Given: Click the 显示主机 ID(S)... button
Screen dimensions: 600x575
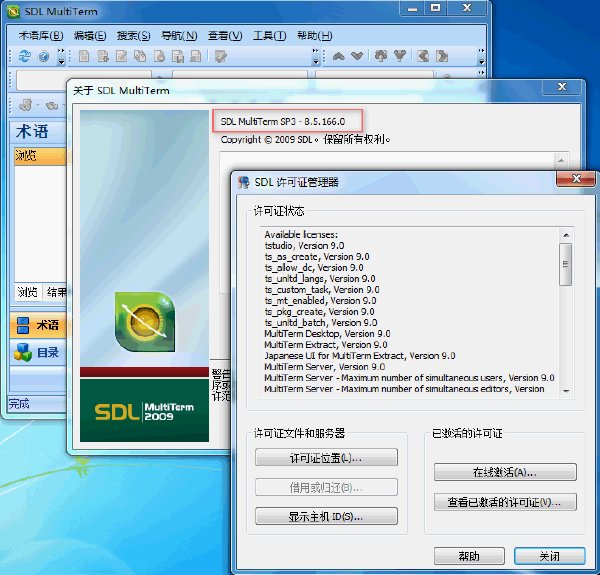Looking at the screenshot, I should (x=326, y=516).
